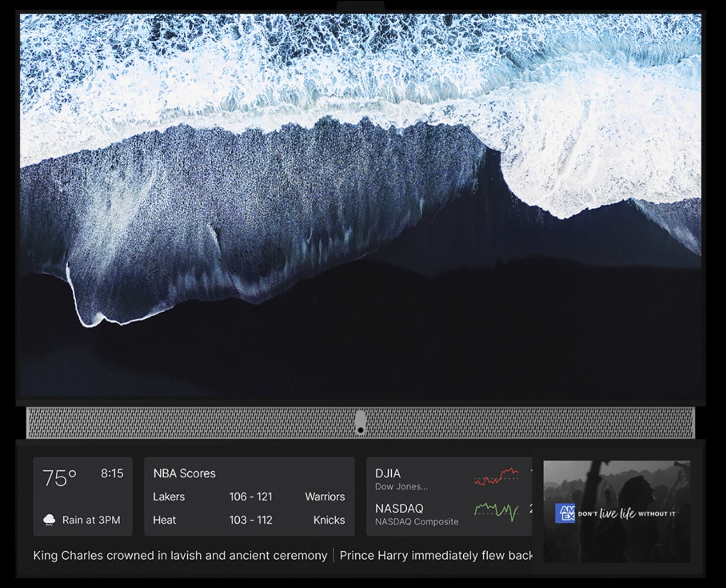Image resolution: width=726 pixels, height=588 pixels.
Task: Select the Lakers team name
Action: (169, 496)
